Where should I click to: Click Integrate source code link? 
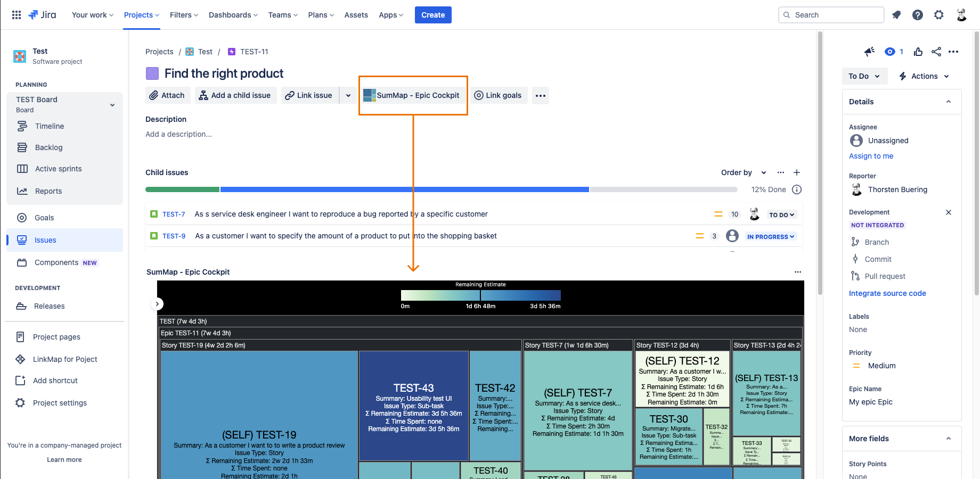click(x=887, y=293)
